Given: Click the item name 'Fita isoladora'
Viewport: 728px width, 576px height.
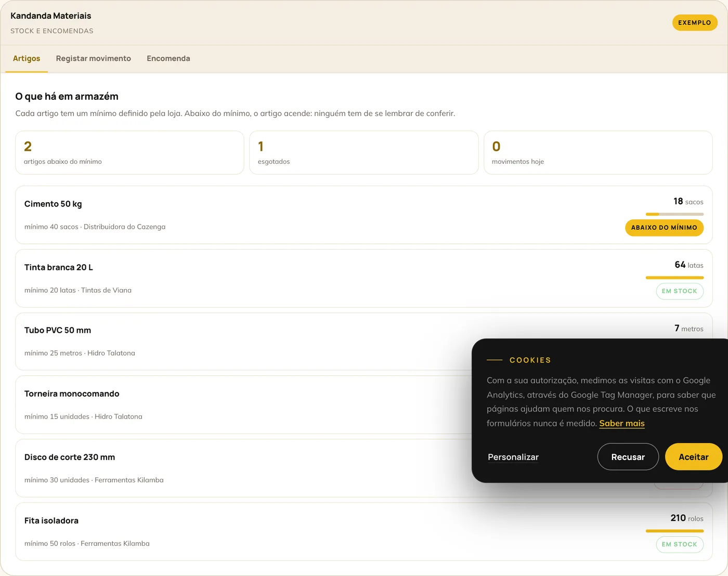Looking at the screenshot, I should click(x=51, y=520).
